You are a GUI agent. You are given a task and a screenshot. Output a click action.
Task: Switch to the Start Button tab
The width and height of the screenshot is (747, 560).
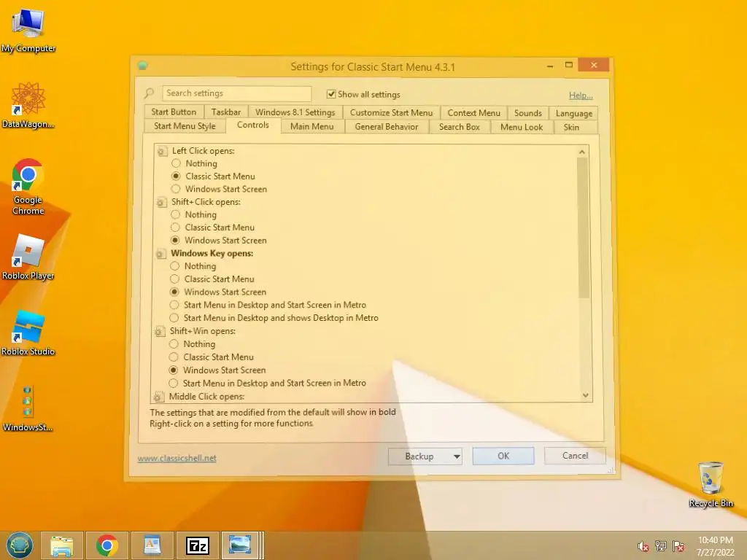coord(174,112)
